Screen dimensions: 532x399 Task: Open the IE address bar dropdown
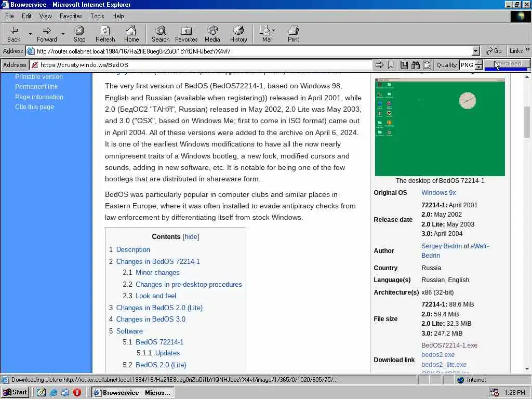tap(476, 51)
